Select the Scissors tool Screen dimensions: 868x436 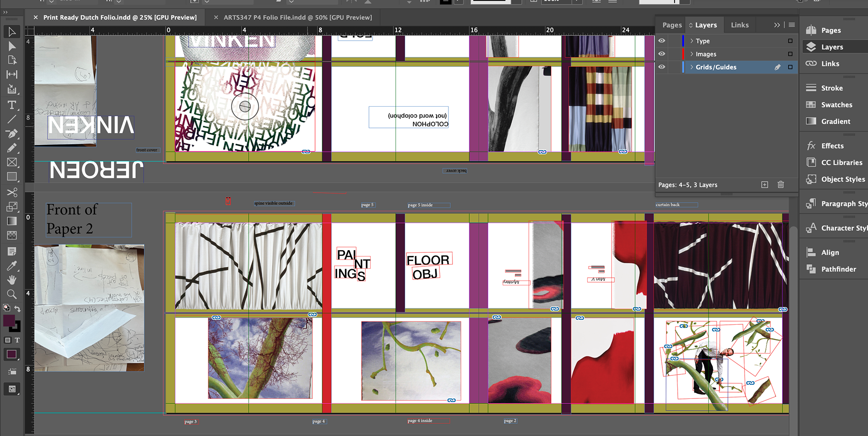[x=12, y=193]
